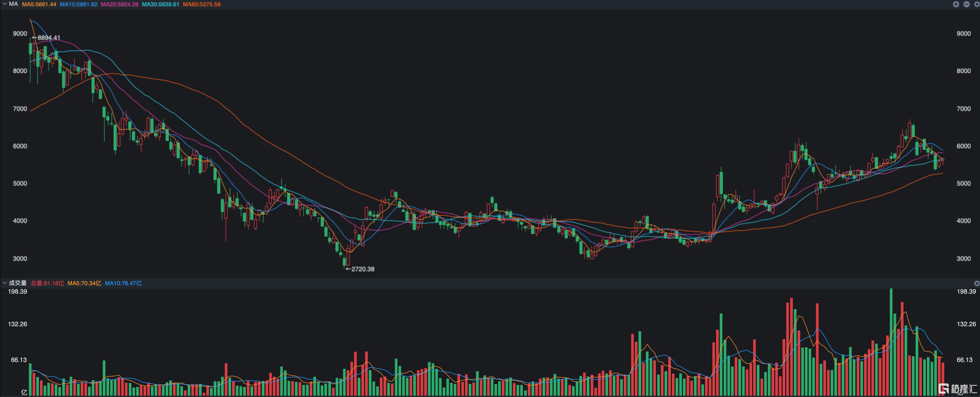Click the MA5:5661.44 legend value
980x397 pixels.
[x=39, y=4]
